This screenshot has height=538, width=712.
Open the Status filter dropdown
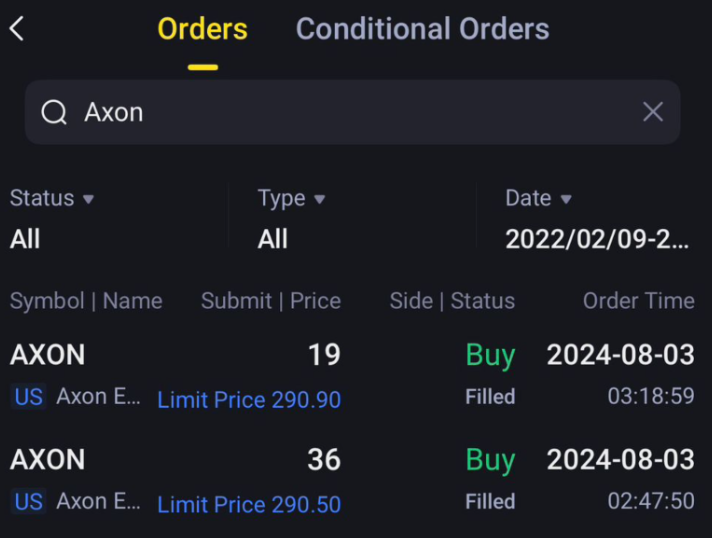(x=52, y=199)
